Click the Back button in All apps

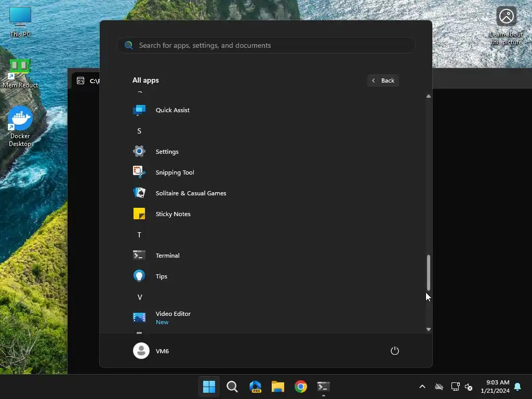click(x=383, y=81)
